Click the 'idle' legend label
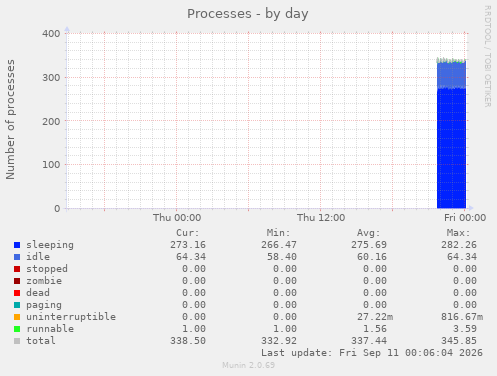Screen dimensions: 497x376 click(38, 257)
